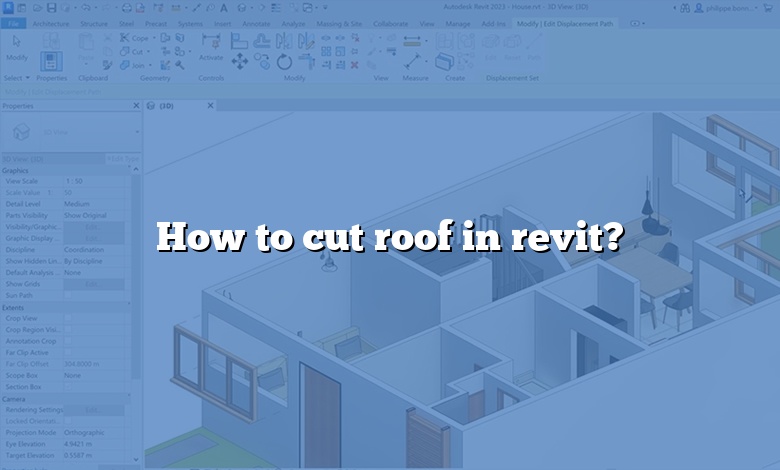This screenshot has height=470, width=780.
Task: Click the Default 3D View icon in toolbar
Action: click(242, 7)
